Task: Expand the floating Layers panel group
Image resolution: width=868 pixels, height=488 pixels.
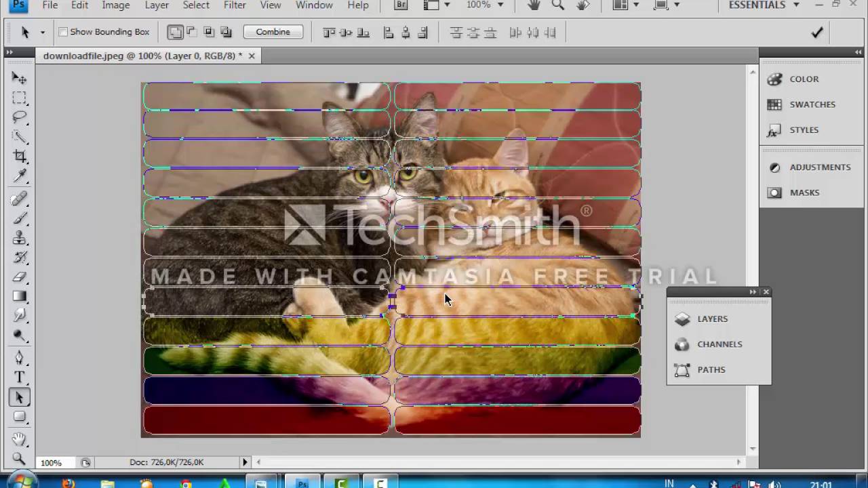Action: tap(753, 292)
